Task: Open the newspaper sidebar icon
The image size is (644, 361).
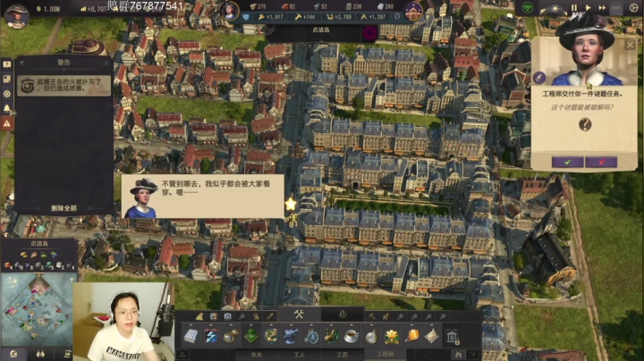Action: 7,79
